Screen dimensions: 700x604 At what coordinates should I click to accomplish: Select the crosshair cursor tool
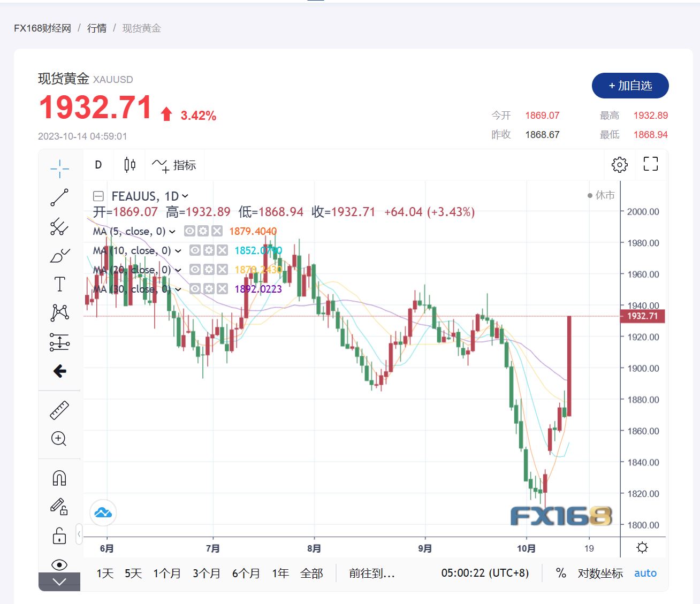pos(59,167)
